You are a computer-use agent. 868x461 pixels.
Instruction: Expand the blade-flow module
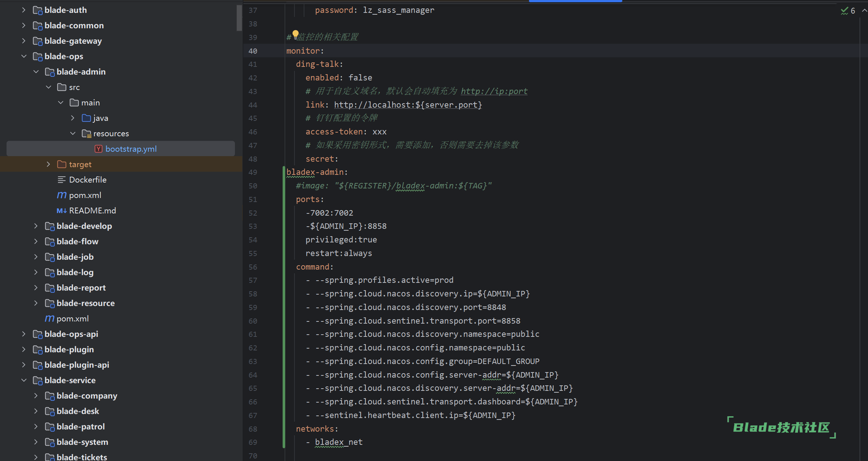click(36, 242)
